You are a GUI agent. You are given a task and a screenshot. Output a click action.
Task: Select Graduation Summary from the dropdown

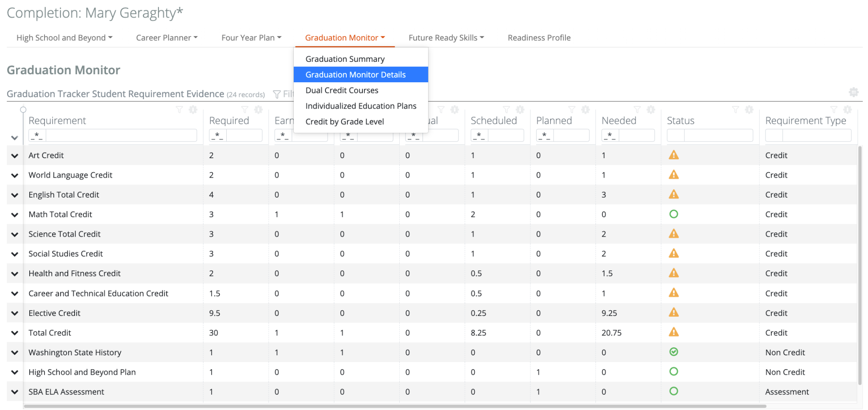[361, 59]
